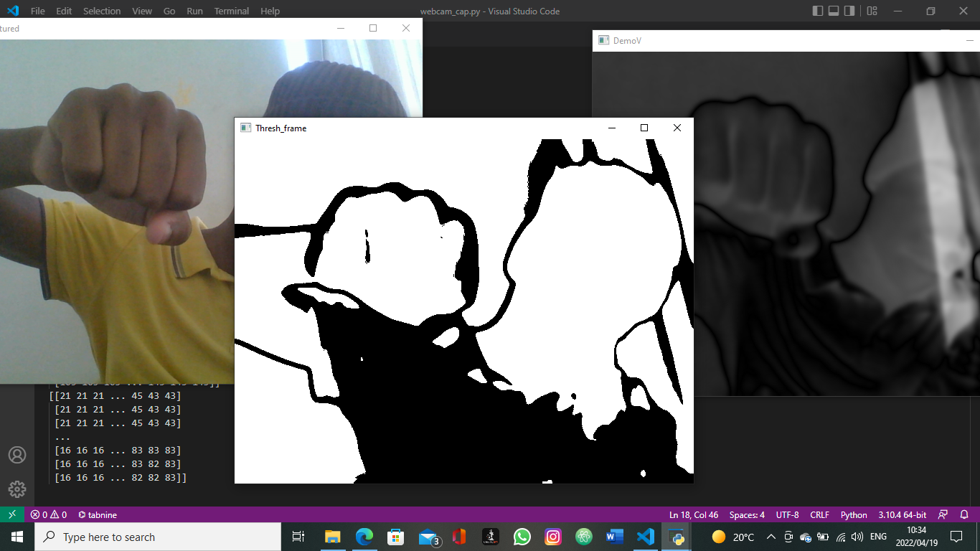Open the errors and warnings counter
The height and width of the screenshot is (551, 980).
tap(49, 514)
